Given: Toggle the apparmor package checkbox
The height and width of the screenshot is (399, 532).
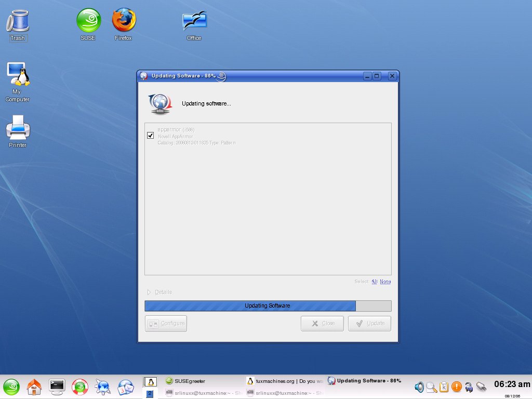Looking at the screenshot, I should point(151,136).
